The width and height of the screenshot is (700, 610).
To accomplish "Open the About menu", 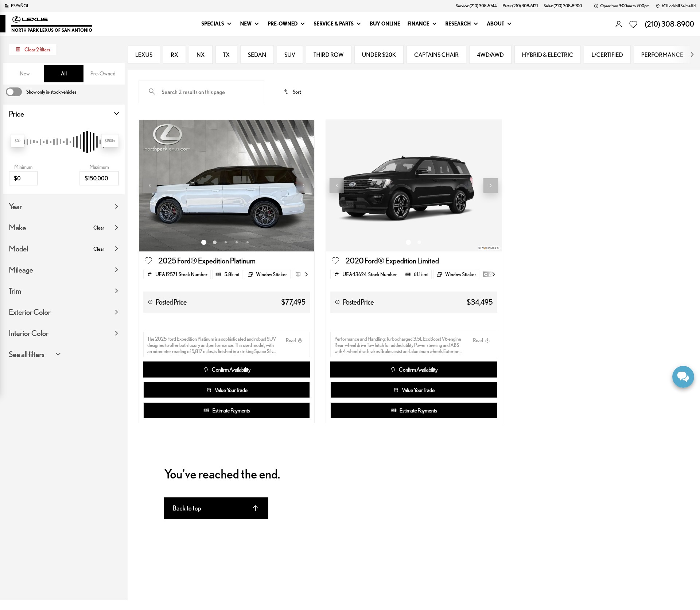I will (499, 24).
